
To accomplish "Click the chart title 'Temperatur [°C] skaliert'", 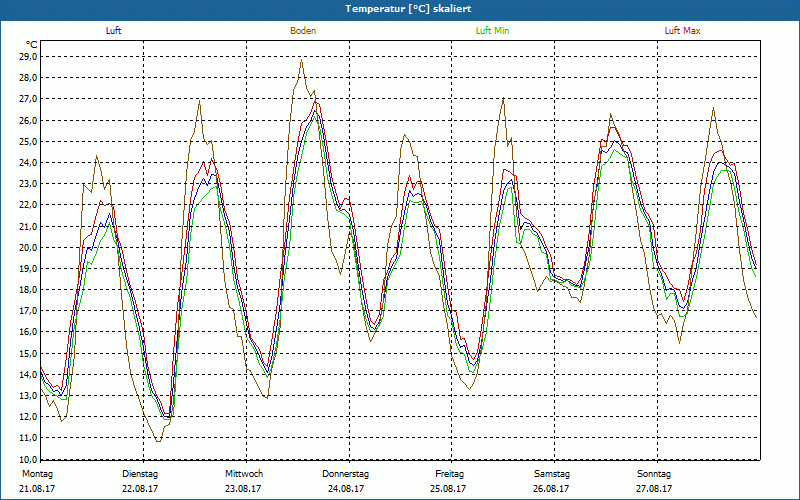I will tap(408, 9).
